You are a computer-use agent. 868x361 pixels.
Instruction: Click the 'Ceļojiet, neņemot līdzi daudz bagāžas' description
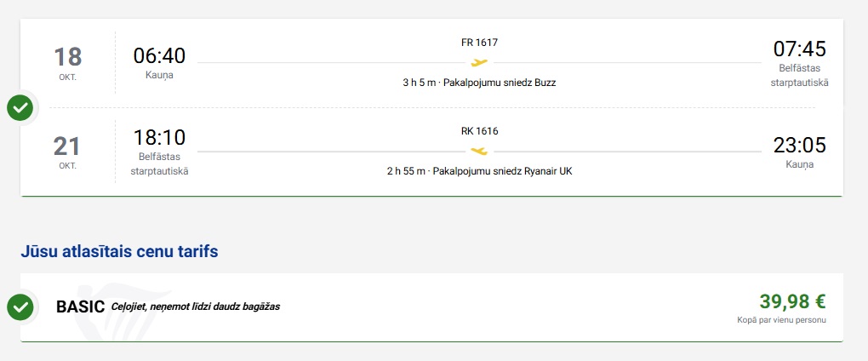point(195,307)
